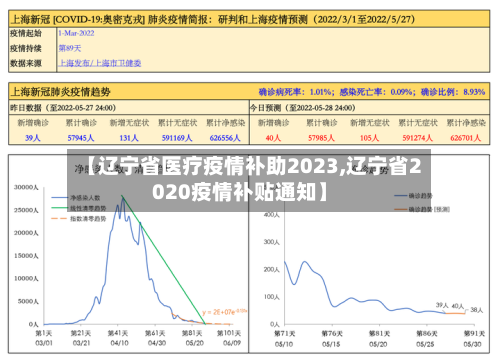Select the red 40人 predicted value in the table

tap(273, 138)
